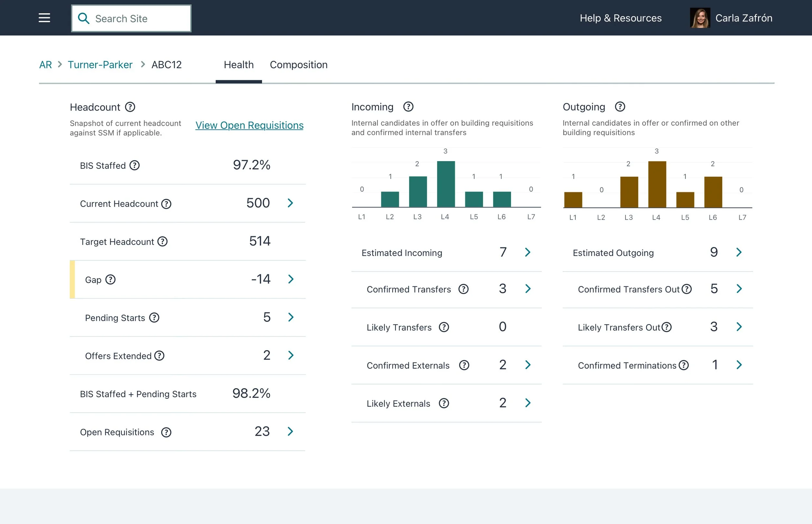The height and width of the screenshot is (524, 812).
Task: Click the help icon beside Incoming heading
Action: click(x=408, y=107)
